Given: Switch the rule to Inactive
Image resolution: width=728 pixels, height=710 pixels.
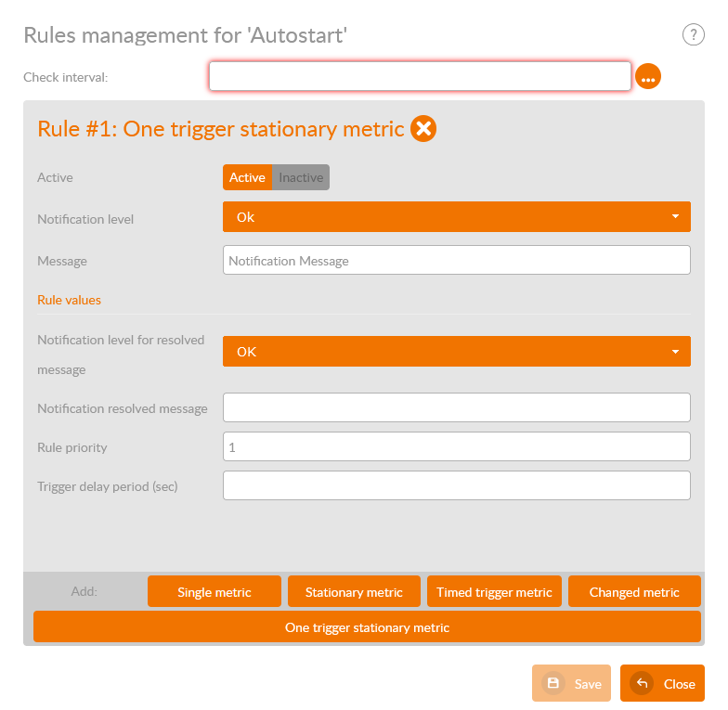Looking at the screenshot, I should point(301,177).
